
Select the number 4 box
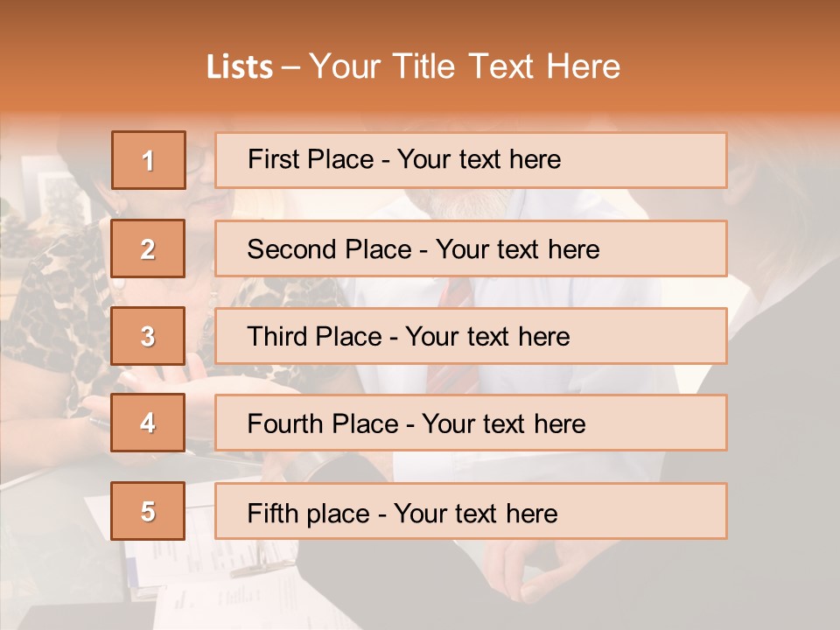pyautogui.click(x=148, y=423)
